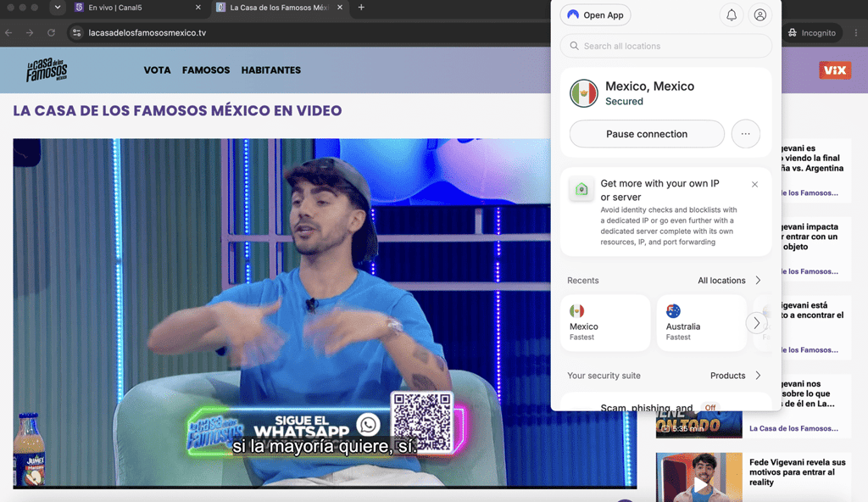Go forward with browser forward arrow
The image size is (868, 502).
[30, 33]
